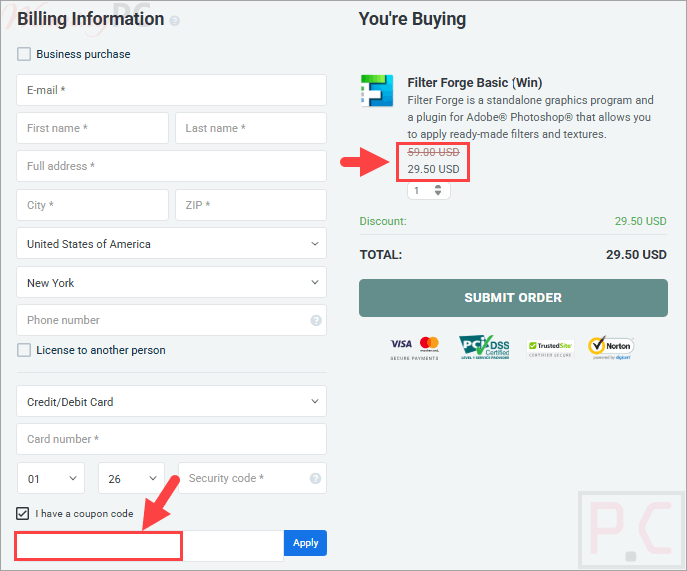687x571 pixels.
Task: Open the Phone number help tooltip icon
Action: pos(316,321)
